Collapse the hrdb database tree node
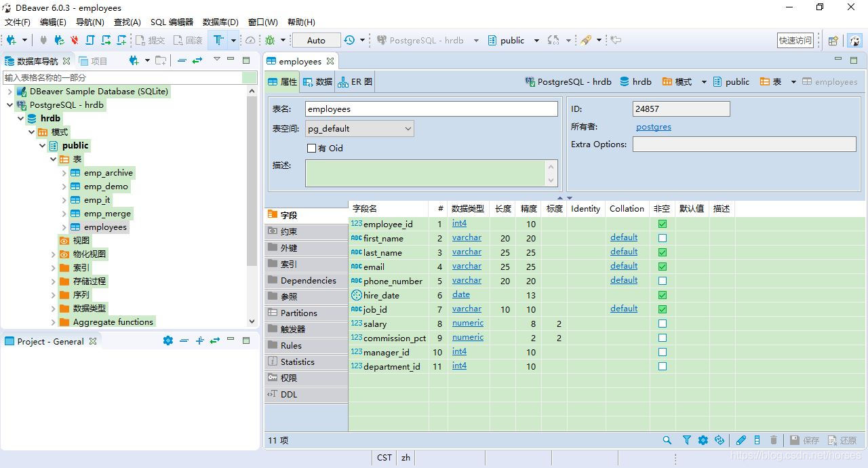Viewport: 868px width, 468px height. (21, 119)
